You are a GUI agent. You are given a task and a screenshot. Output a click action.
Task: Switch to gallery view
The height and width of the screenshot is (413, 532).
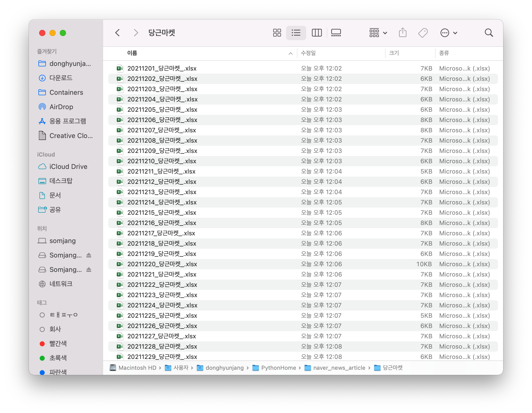[336, 33]
